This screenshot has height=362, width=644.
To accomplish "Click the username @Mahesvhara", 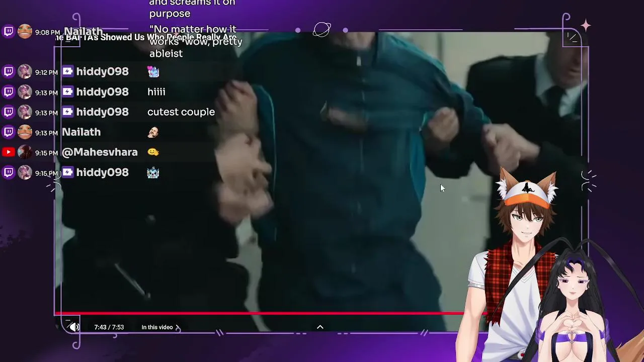I will click(x=100, y=152).
